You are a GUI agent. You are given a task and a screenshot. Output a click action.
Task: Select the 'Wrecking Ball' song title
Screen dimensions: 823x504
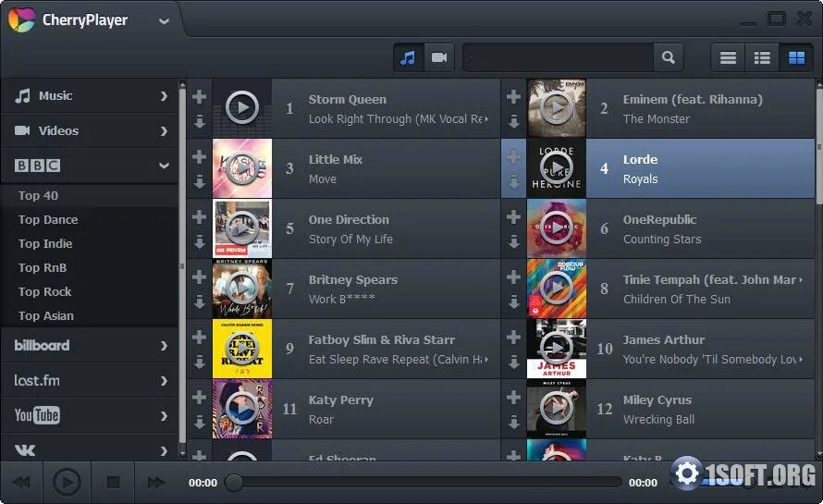pyautogui.click(x=658, y=420)
